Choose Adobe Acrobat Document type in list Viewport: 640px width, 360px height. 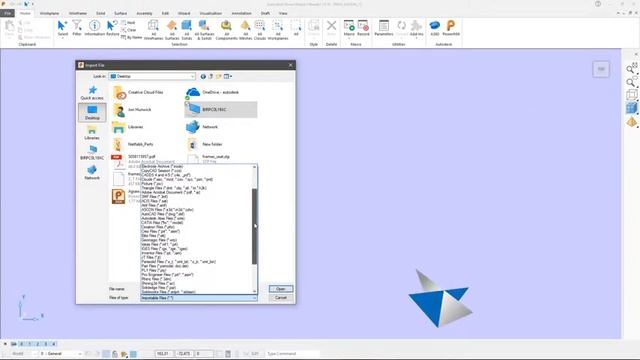point(171,192)
